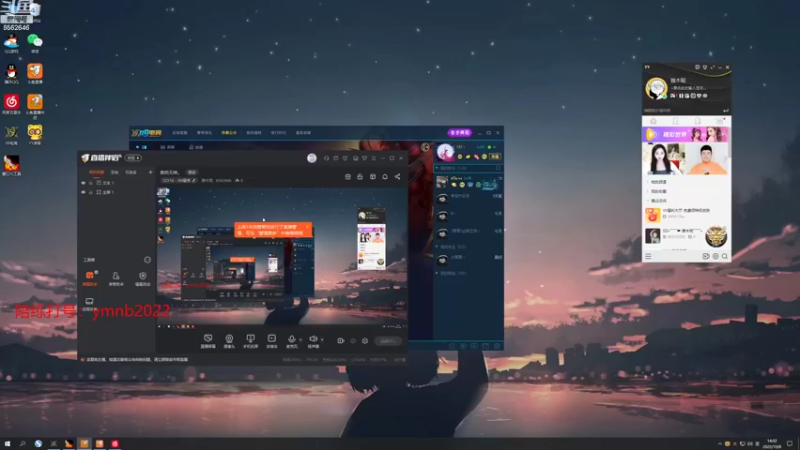Switch to the third scene tab
This screenshot has width=800, height=450.
point(131,172)
